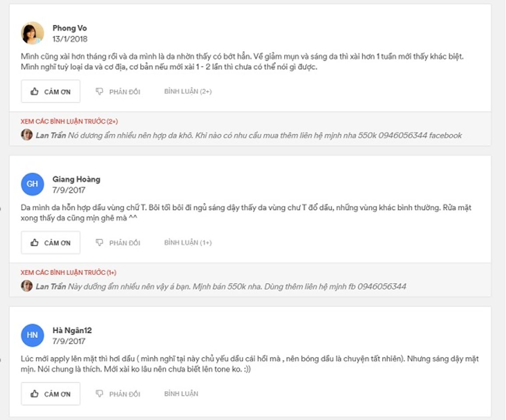This screenshot has width=506, height=420.
Task: Click thumbs-up icon on Hà Ngân12's review
Action: point(35,394)
